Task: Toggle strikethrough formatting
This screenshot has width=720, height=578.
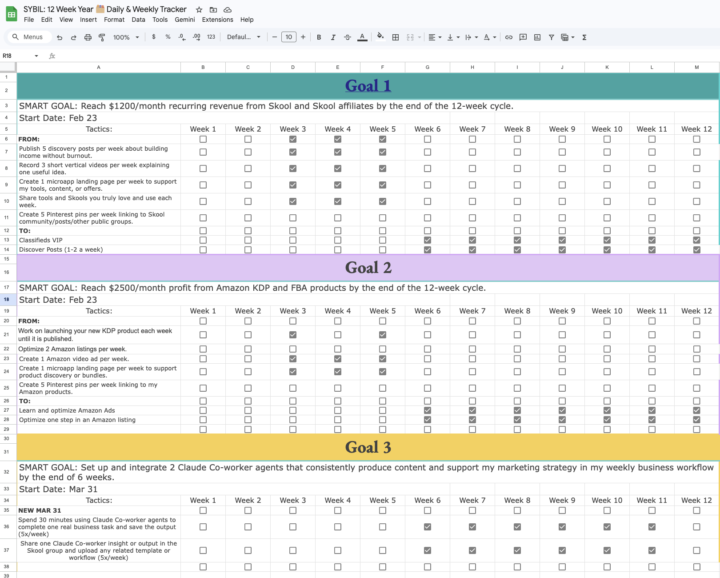Action: [347, 37]
